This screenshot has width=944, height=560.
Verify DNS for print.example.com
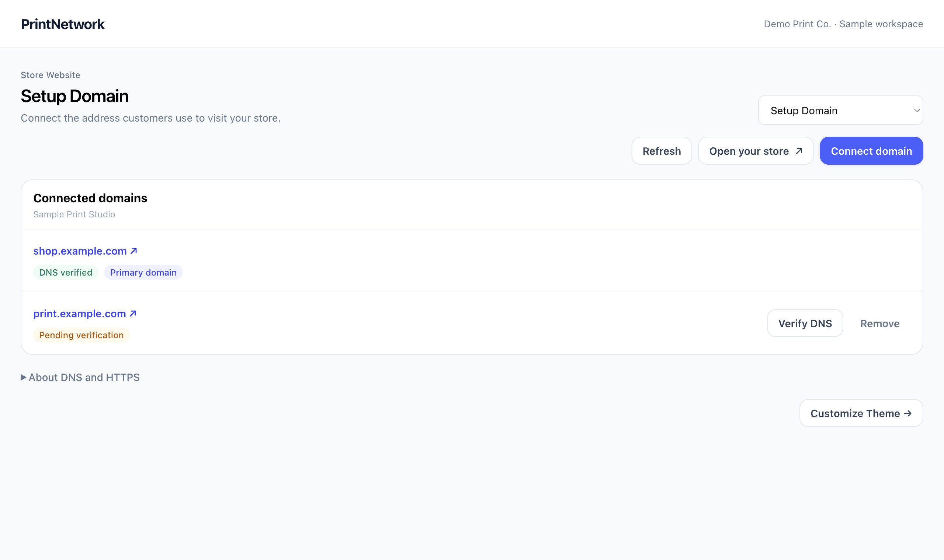pyautogui.click(x=805, y=323)
